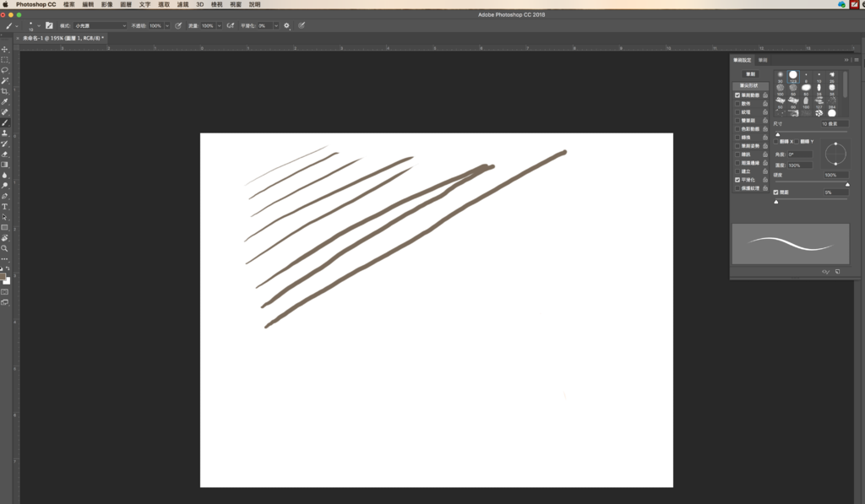Open the 模式 blend mode dropdown

point(99,26)
